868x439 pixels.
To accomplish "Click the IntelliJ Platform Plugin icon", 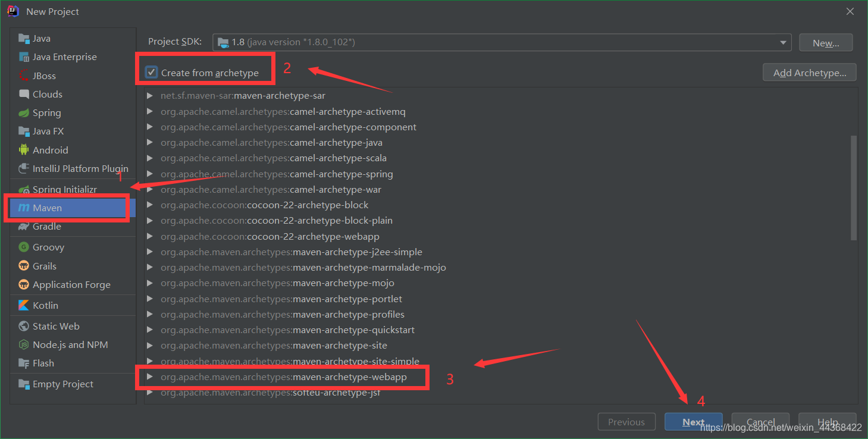I will click(x=24, y=168).
